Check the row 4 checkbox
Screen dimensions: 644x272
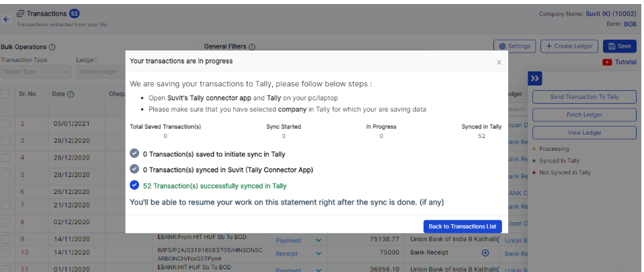[5, 158]
